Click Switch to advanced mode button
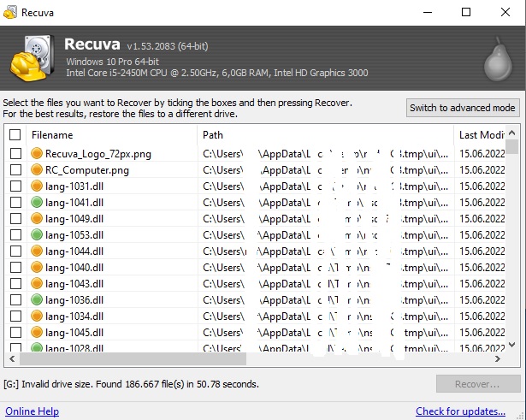The width and height of the screenshot is (526, 420). 463,108
